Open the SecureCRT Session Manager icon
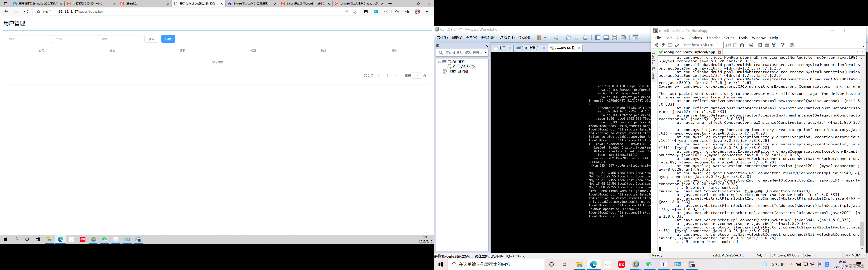Viewport: 868px width, 270px height. tap(656, 45)
